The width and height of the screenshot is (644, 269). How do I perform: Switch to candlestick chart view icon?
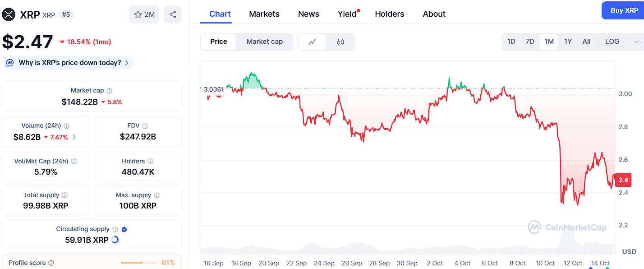tap(340, 42)
